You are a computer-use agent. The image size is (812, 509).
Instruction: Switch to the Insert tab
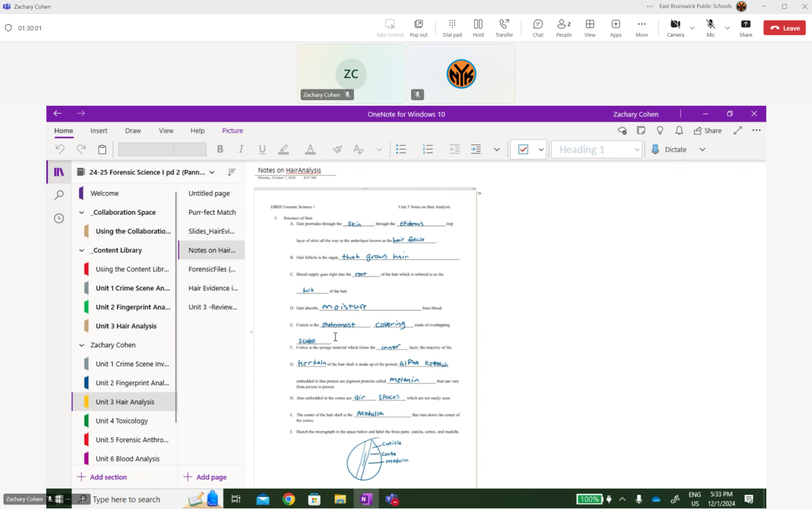point(98,131)
